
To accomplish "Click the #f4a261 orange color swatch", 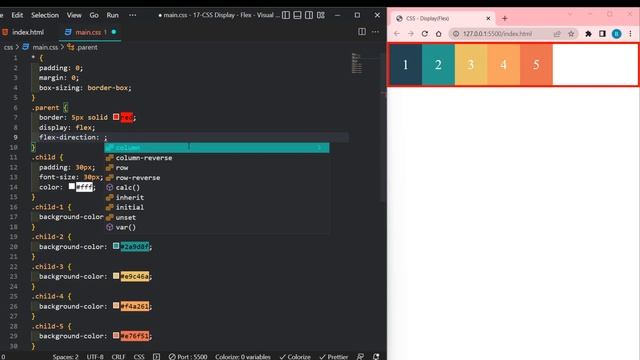I will pyautogui.click(x=116, y=306).
